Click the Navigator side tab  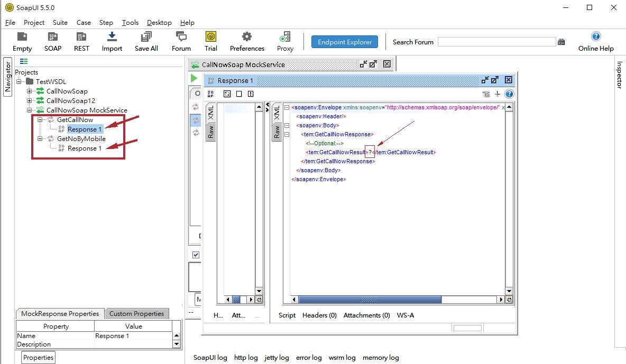7,77
